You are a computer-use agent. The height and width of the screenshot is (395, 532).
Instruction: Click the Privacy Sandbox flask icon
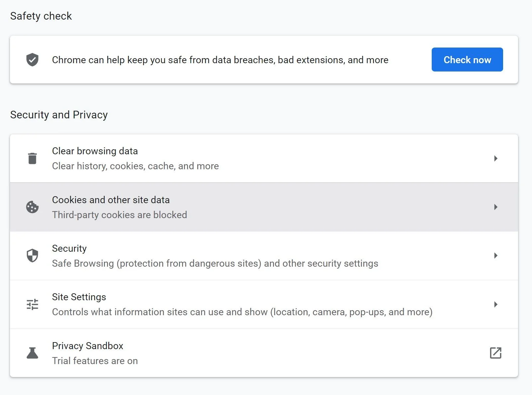[x=32, y=353]
